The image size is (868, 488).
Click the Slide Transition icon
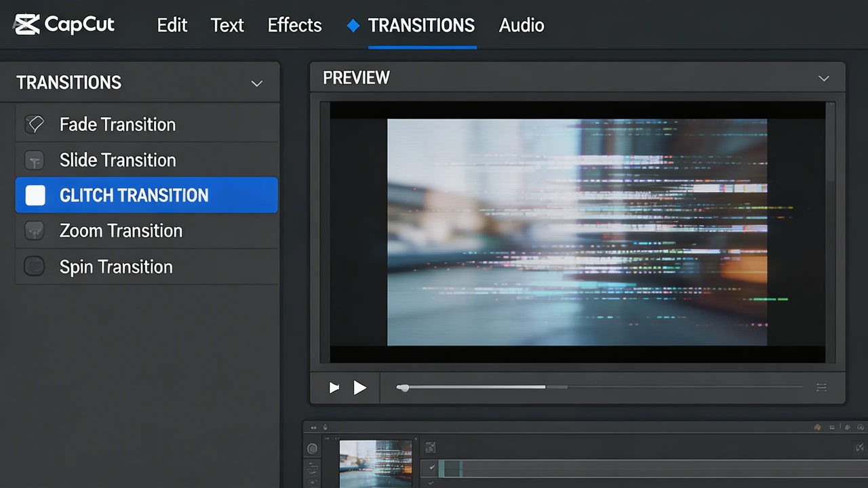click(35, 160)
